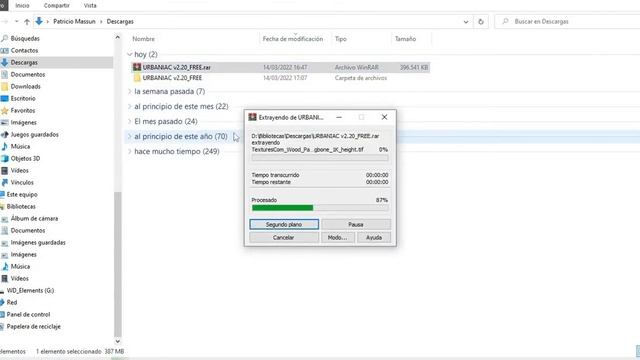640x360 pixels.
Task: Cancel the extraction with Cancelar button
Action: (284, 238)
